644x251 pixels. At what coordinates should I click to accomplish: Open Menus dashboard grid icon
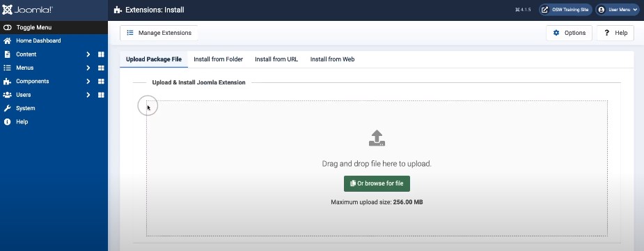[x=101, y=68]
